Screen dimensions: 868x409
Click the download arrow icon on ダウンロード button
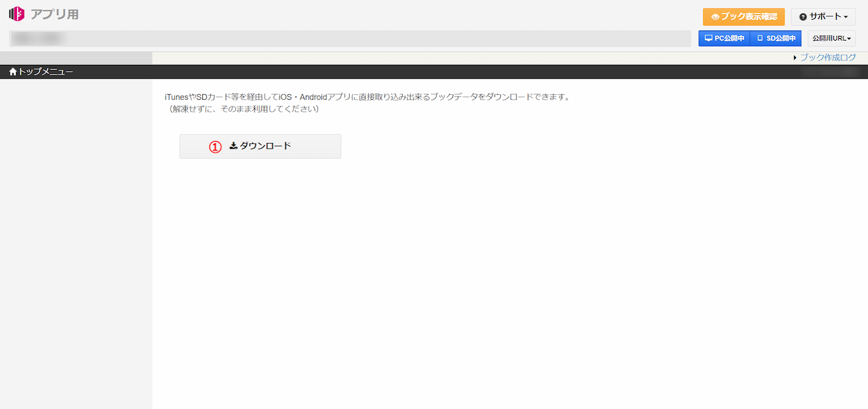click(234, 145)
